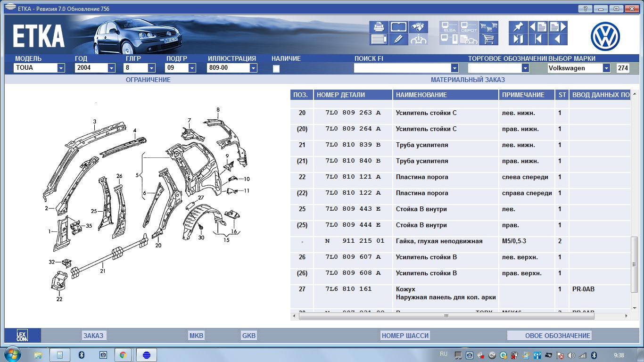Expand the ГОД dropdown showing 2004
The width and height of the screenshot is (644, 362).
(111, 68)
